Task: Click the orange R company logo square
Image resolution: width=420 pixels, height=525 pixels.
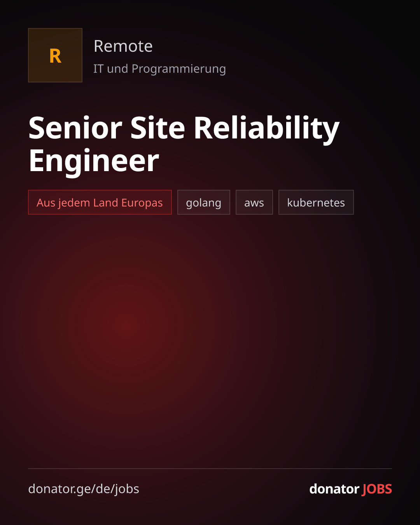Action: tap(55, 55)
